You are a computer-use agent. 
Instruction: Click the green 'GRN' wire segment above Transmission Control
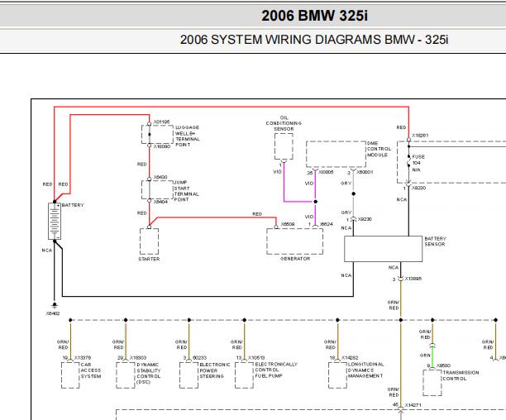click(x=432, y=358)
